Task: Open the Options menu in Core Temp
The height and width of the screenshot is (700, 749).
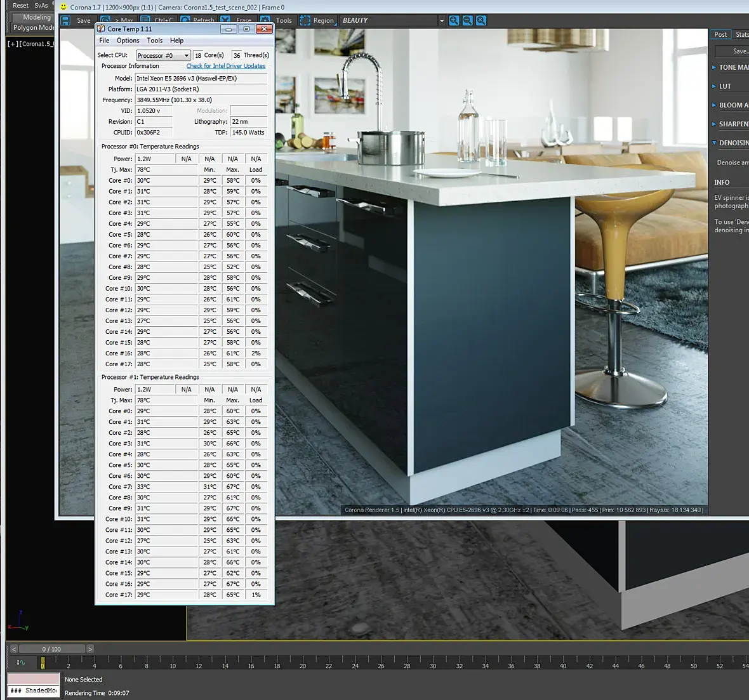Action: click(128, 41)
